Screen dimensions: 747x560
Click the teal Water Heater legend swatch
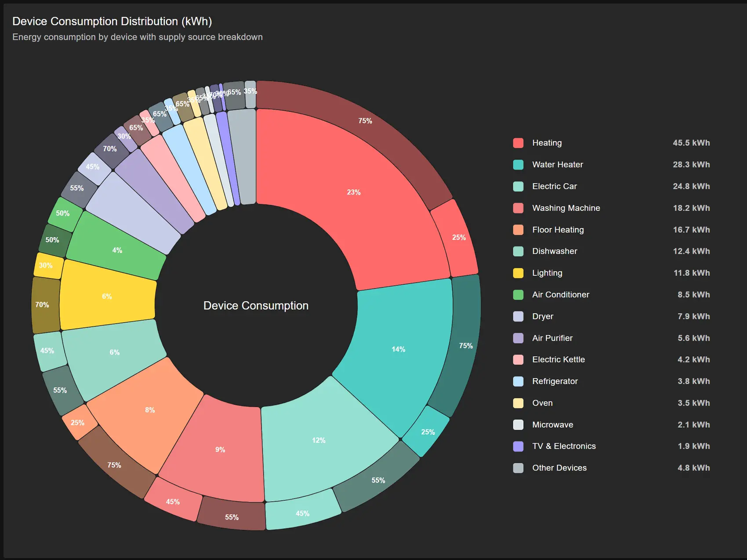pos(518,165)
